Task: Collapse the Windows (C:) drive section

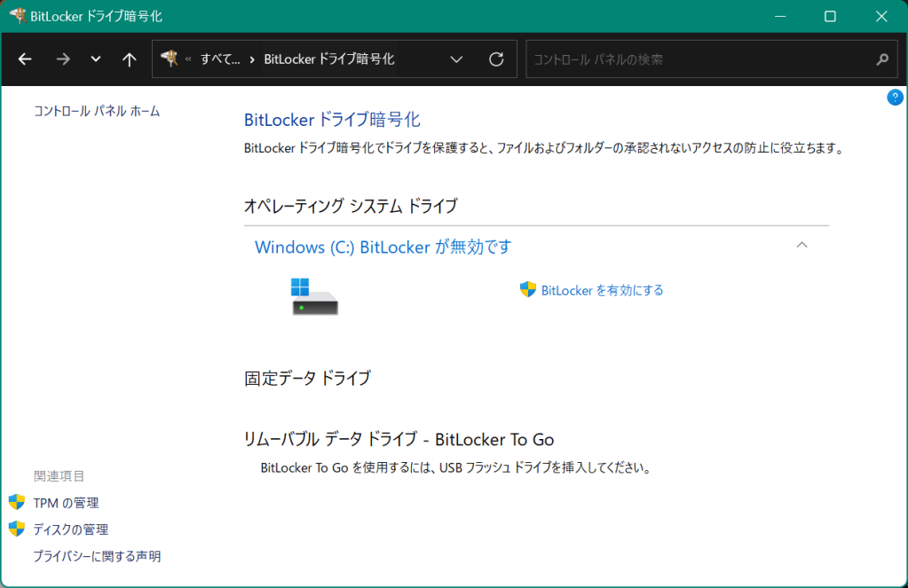Action: (801, 245)
